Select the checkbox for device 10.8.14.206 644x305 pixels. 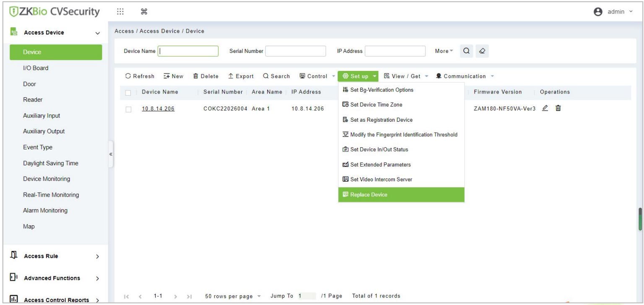click(x=129, y=109)
